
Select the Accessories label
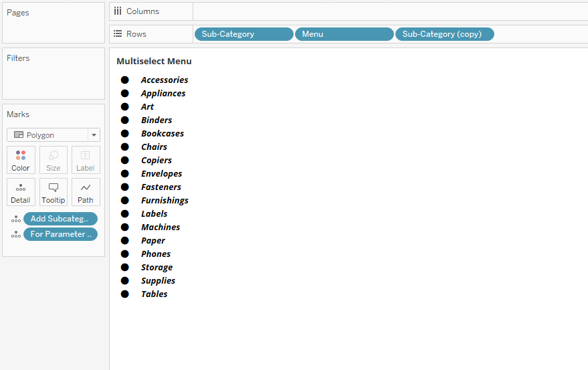165,80
